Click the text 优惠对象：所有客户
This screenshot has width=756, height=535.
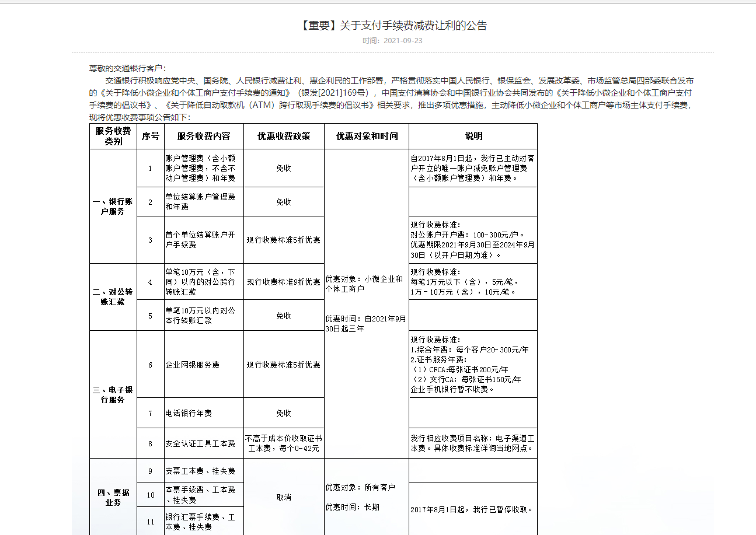pos(360,487)
